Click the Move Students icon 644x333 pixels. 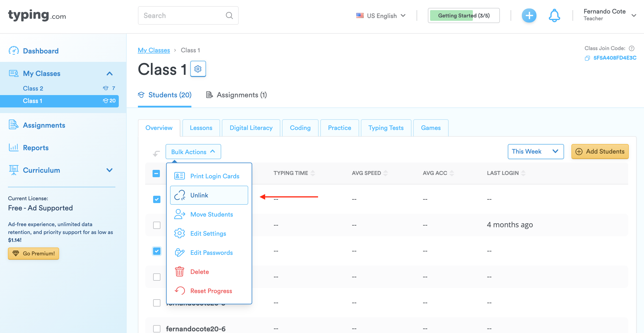coord(180,214)
